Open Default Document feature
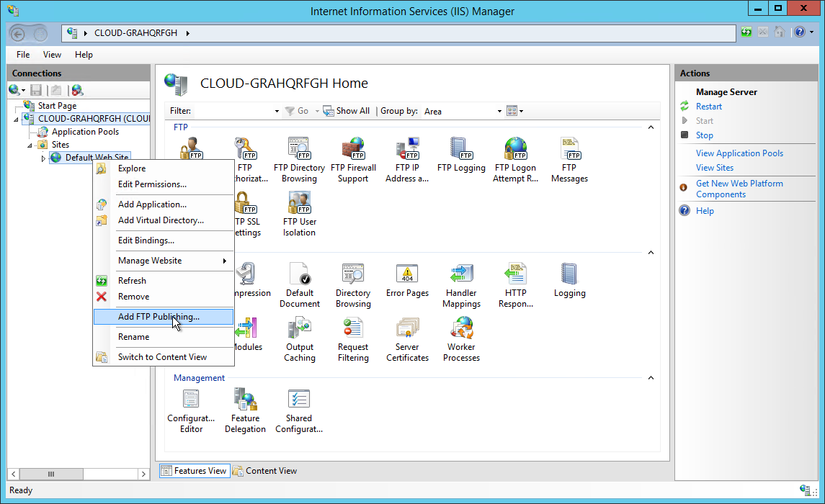Viewport: 825px width, 504px height. 300,285
